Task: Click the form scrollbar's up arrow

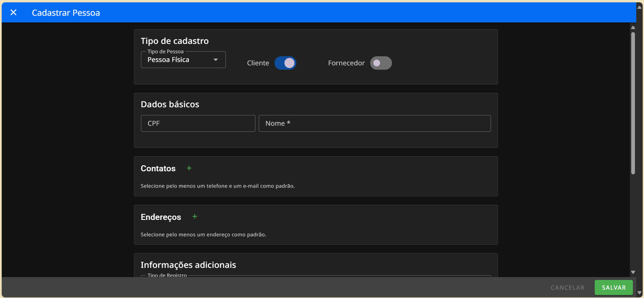Action: [633, 27]
